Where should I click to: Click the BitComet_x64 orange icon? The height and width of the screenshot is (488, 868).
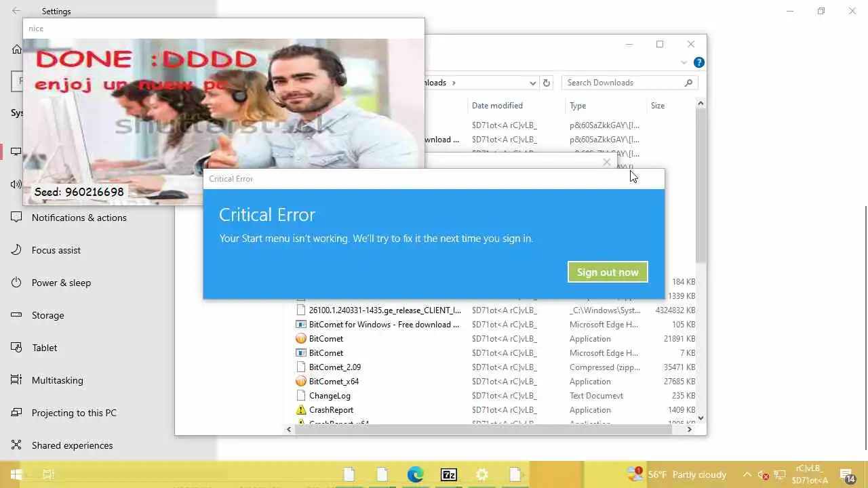click(301, 381)
